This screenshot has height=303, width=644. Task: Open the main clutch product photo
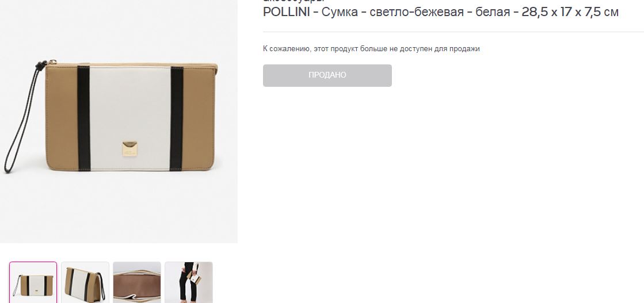click(119, 121)
